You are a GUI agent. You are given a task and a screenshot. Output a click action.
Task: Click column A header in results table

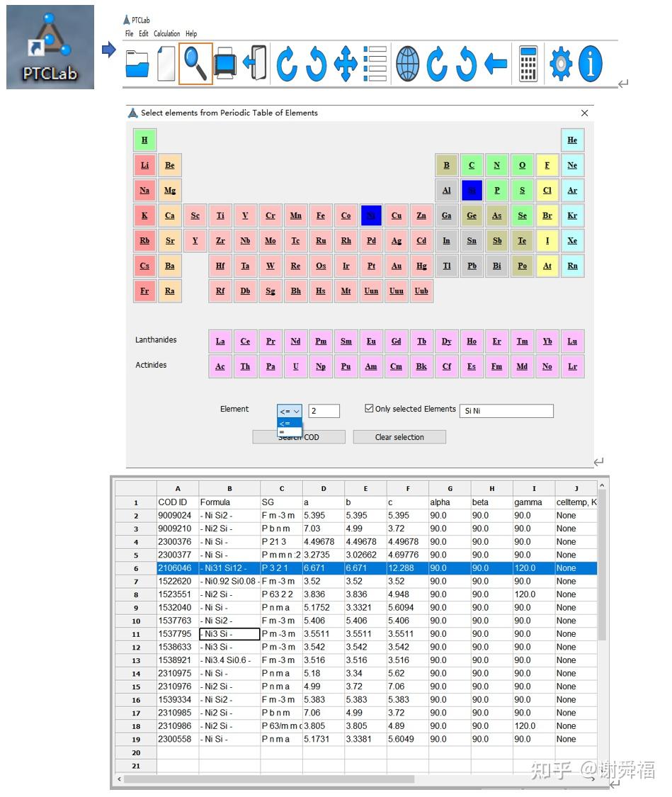click(178, 488)
